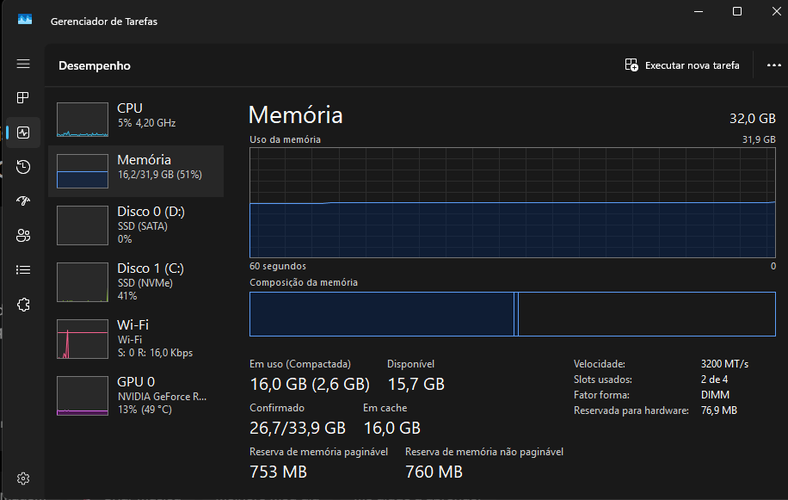788x500 pixels.
Task: Open the Services puzzle-piece icon
Action: pos(23,305)
